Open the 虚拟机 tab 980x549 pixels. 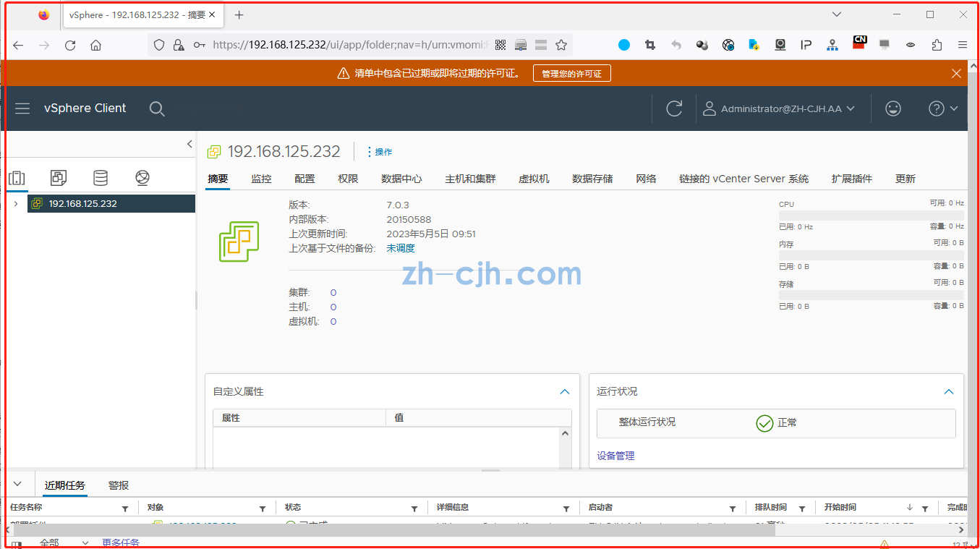pos(534,179)
